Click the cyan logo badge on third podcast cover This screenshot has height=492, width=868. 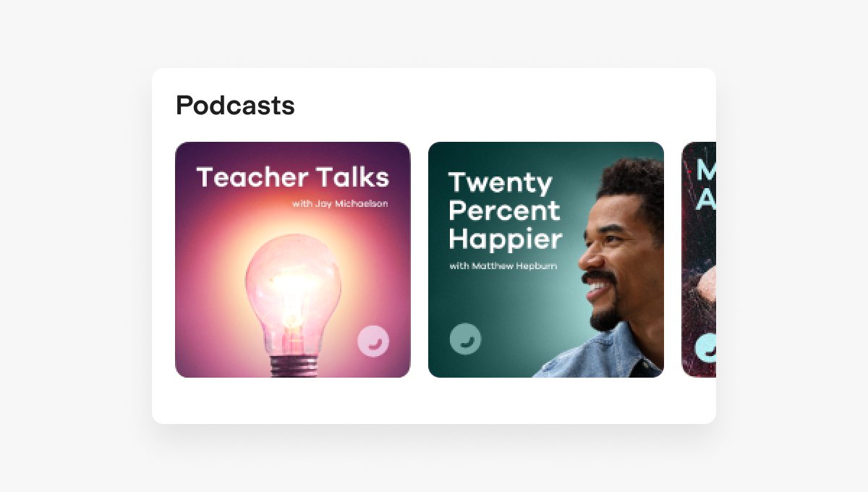point(706,347)
